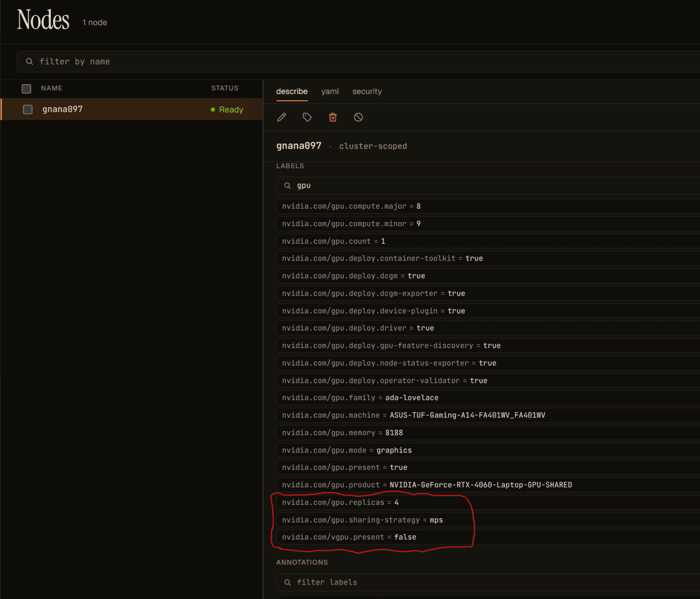Click the LABELS section heading

click(290, 166)
